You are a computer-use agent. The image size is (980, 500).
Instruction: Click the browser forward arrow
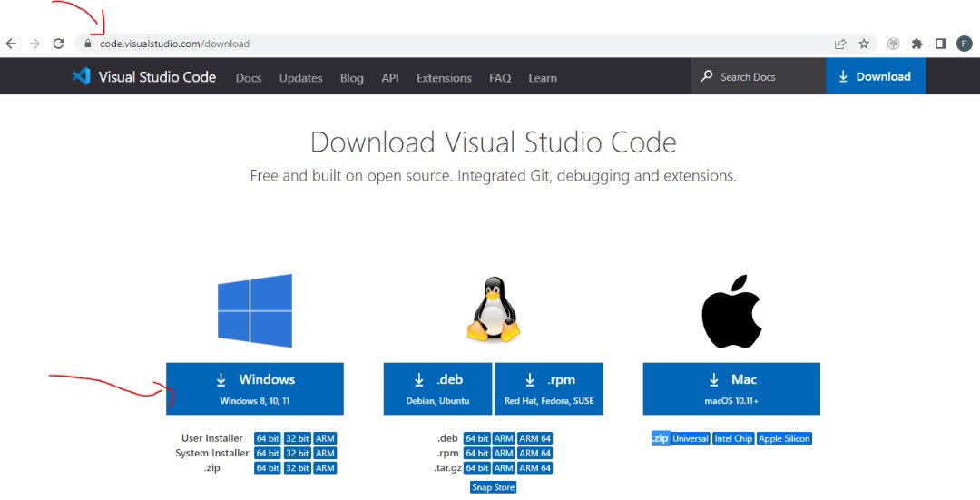point(35,44)
